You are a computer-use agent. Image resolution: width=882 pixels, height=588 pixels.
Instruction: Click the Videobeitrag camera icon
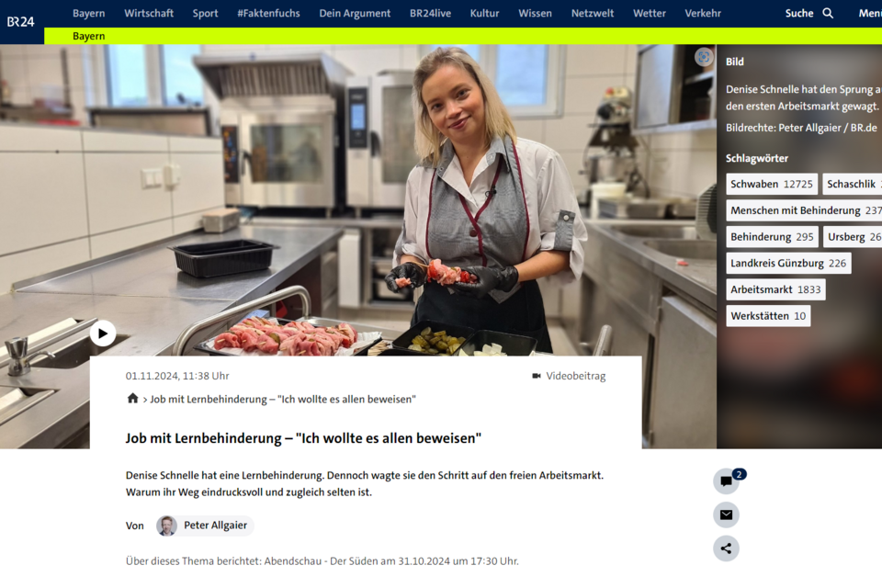click(537, 376)
